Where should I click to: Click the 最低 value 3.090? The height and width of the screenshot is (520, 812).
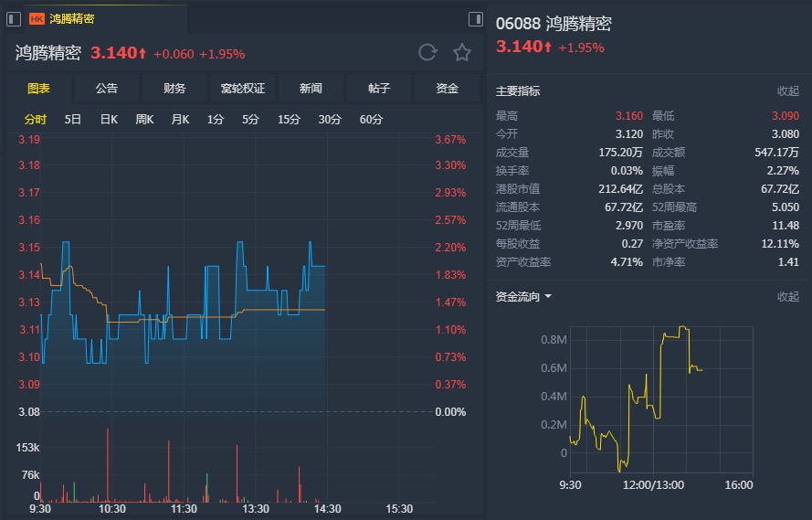click(x=786, y=116)
